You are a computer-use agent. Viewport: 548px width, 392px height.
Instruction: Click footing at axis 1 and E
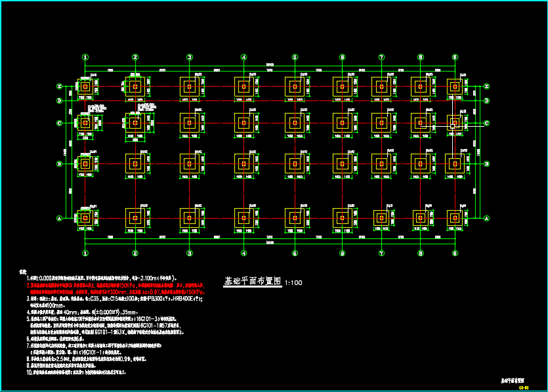tap(85, 86)
